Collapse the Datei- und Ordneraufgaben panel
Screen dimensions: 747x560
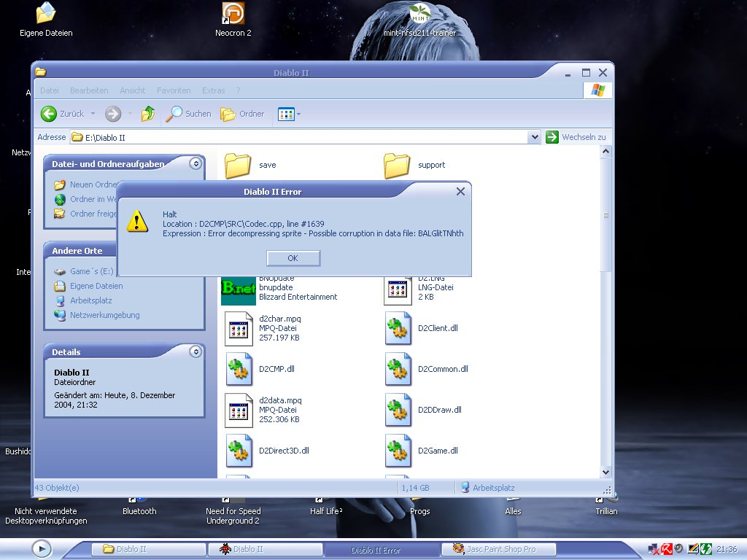[196, 164]
